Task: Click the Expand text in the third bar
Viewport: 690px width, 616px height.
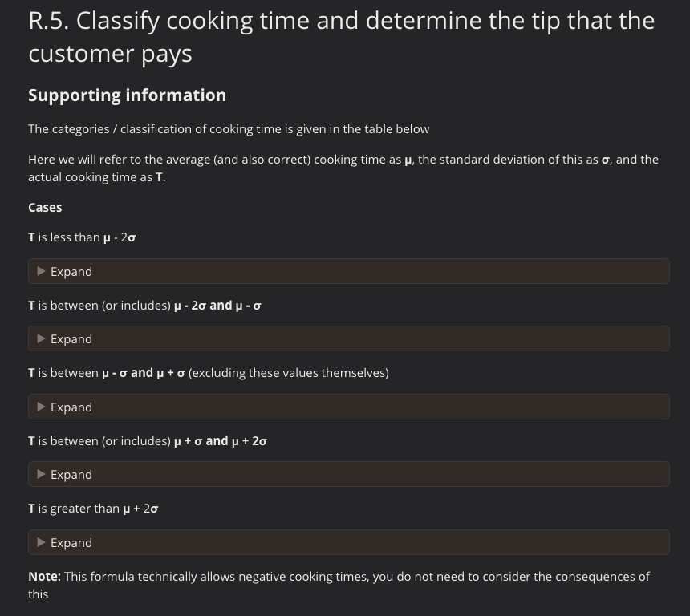Action: 71,407
